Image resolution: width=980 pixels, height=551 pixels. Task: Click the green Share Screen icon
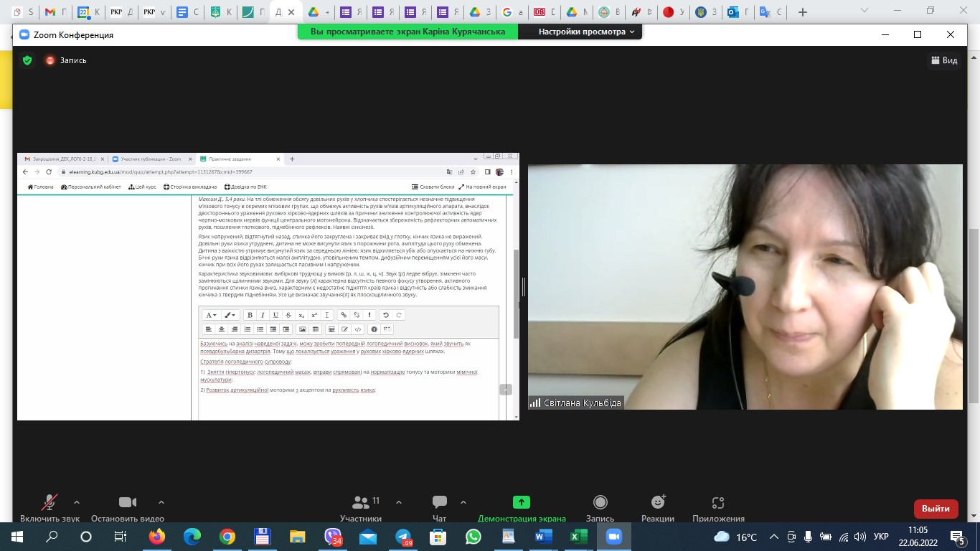point(522,503)
